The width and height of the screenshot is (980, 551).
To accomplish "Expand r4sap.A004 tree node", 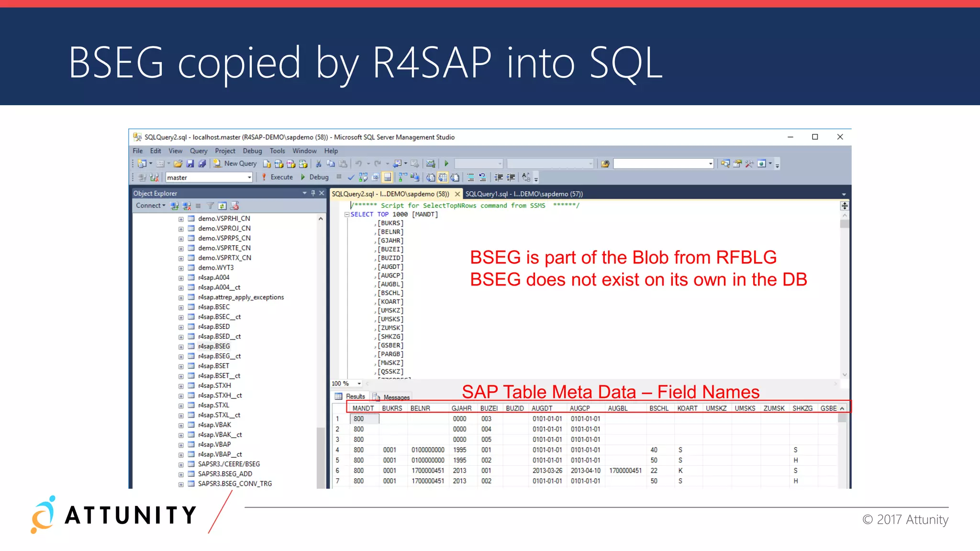I will click(181, 278).
